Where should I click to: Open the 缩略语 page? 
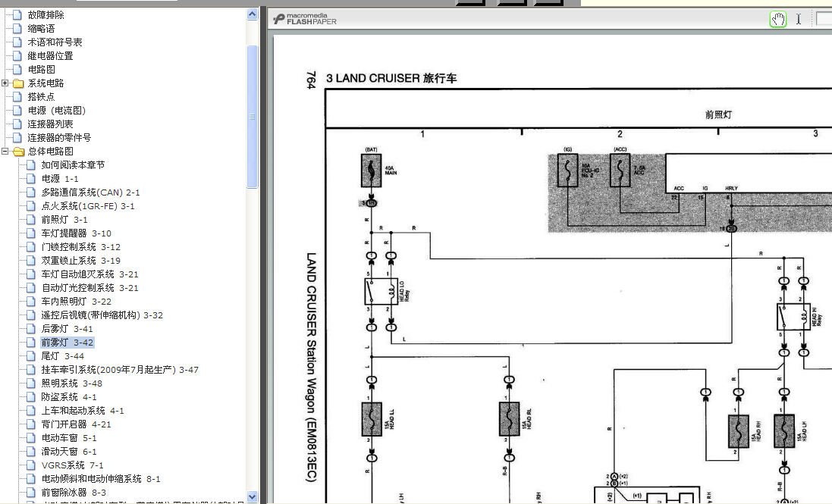pyautogui.click(x=42, y=29)
